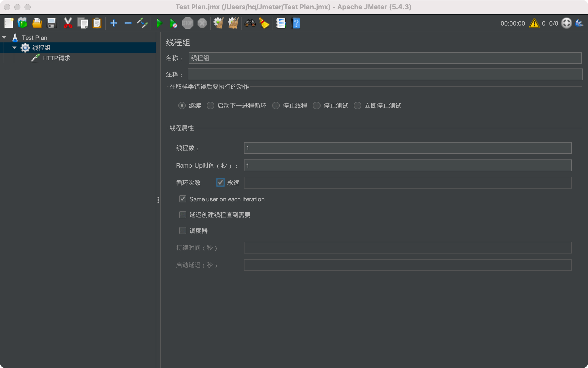Select Test Plan tree item
Viewport: 588px width, 368px height.
pos(34,38)
